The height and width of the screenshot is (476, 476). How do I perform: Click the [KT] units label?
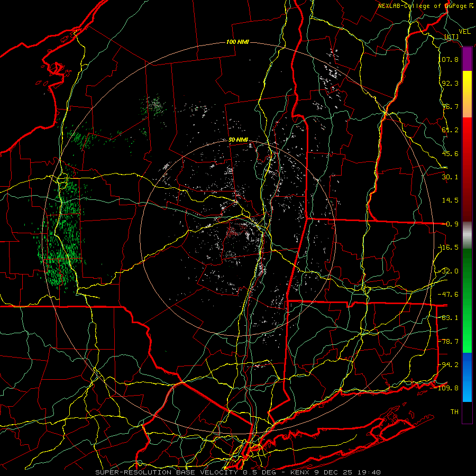pos(451,36)
